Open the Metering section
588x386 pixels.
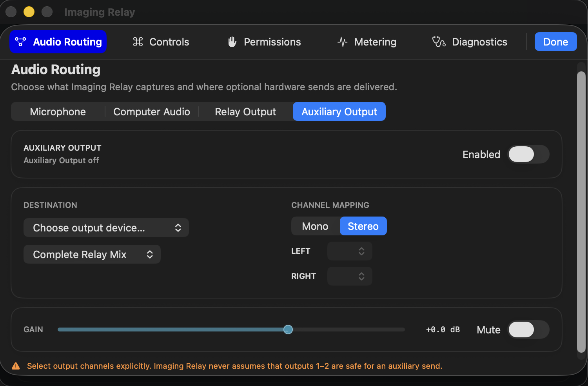[367, 42]
